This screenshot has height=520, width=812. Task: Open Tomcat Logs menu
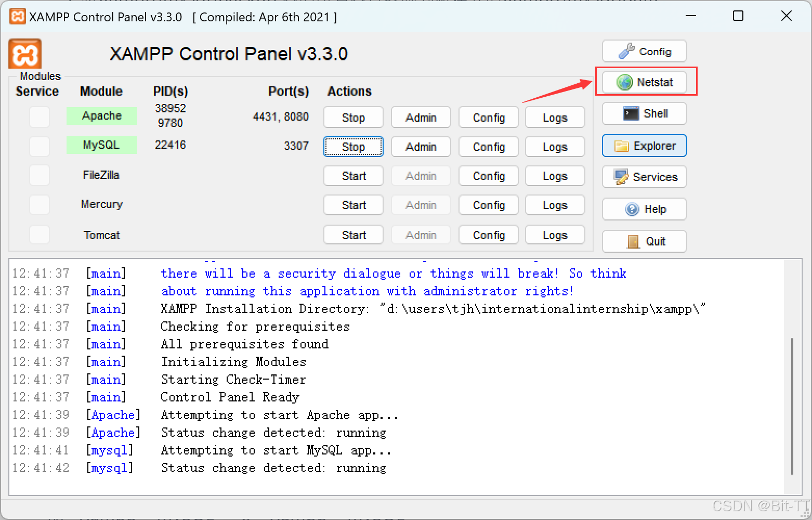coord(555,235)
